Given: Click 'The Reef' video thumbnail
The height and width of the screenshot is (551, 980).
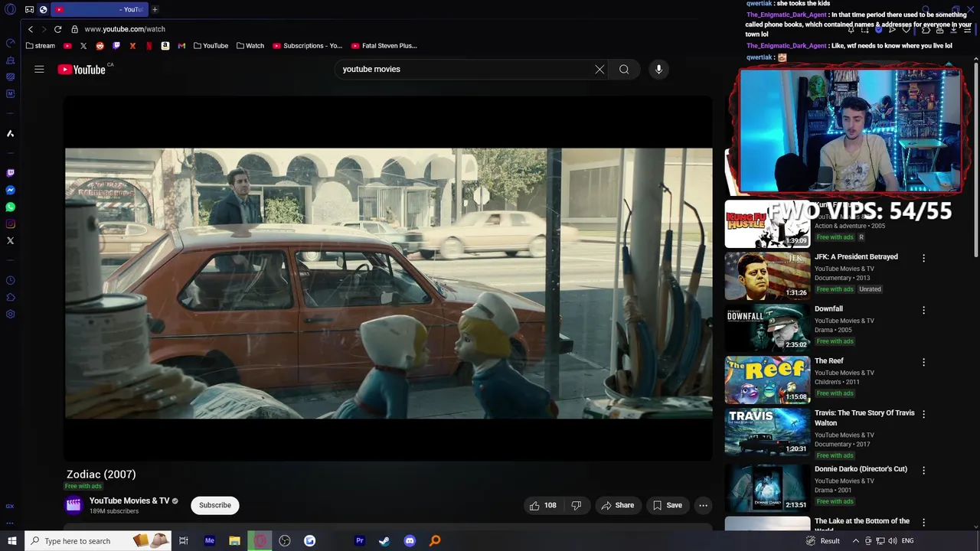Looking at the screenshot, I should (767, 380).
